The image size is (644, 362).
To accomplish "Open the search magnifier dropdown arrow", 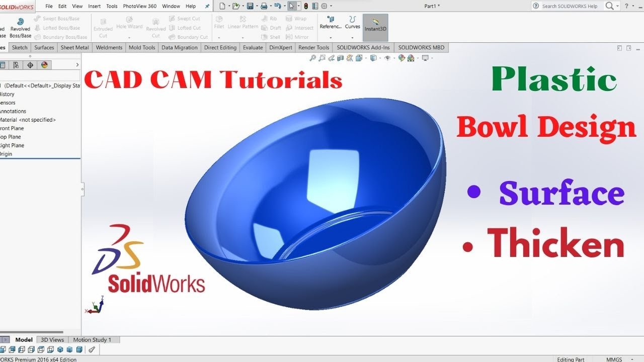I will pos(618,6).
